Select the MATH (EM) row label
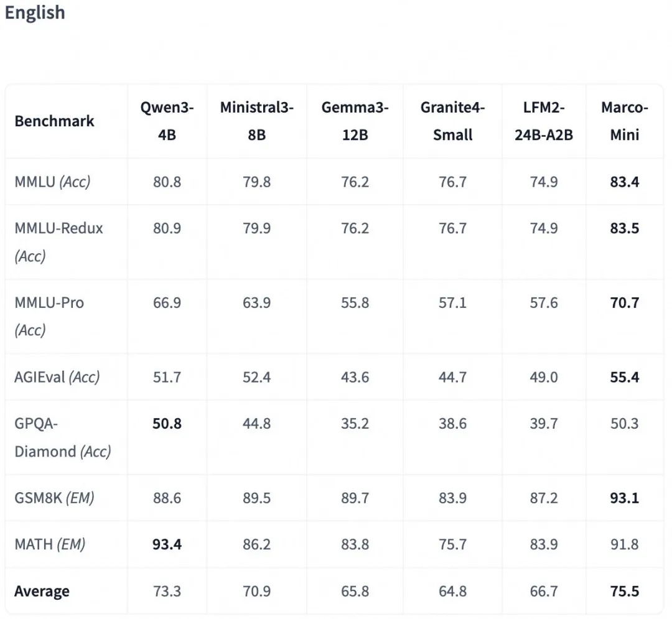The height and width of the screenshot is (619, 672). click(x=50, y=544)
